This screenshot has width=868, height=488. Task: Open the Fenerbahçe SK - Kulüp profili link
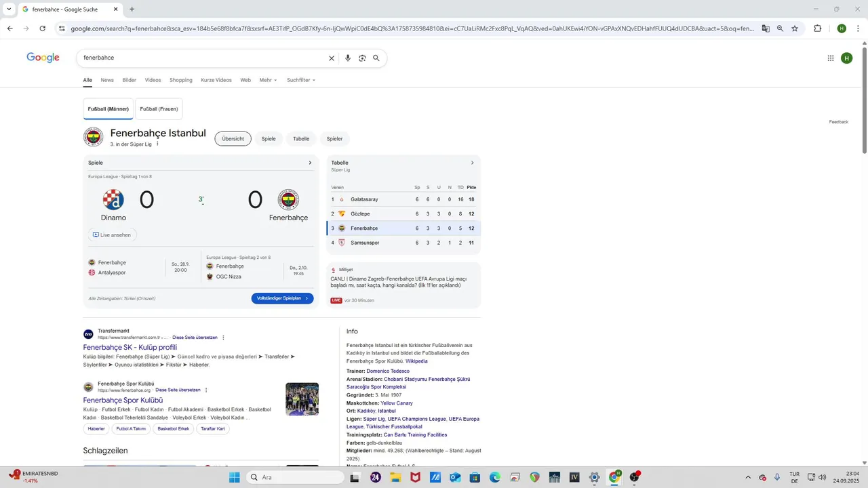click(130, 348)
